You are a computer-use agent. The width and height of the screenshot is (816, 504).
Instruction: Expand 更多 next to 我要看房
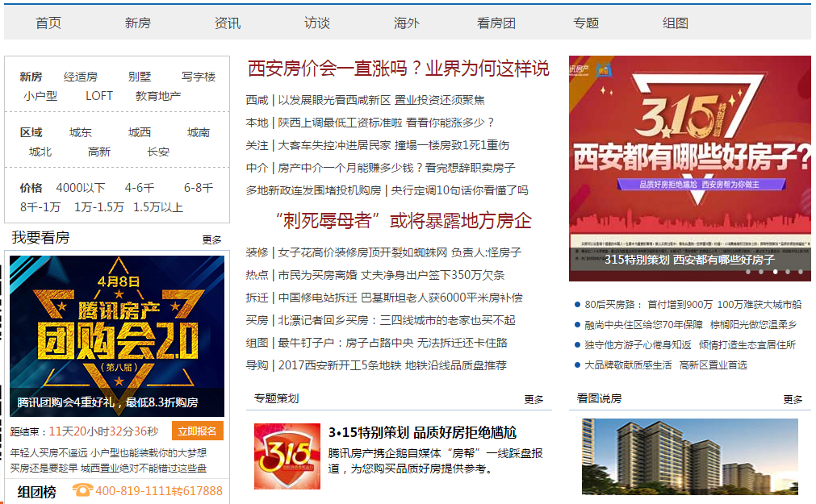211,240
